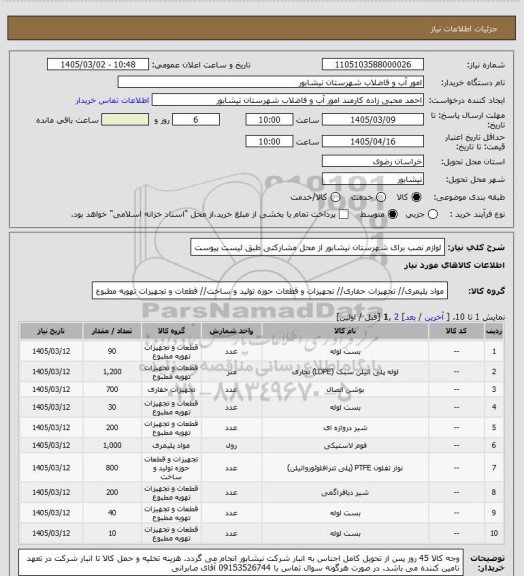The width and height of the screenshot is (524, 576).
Task: Click the empty remaining hours field
Action: (x=125, y=120)
